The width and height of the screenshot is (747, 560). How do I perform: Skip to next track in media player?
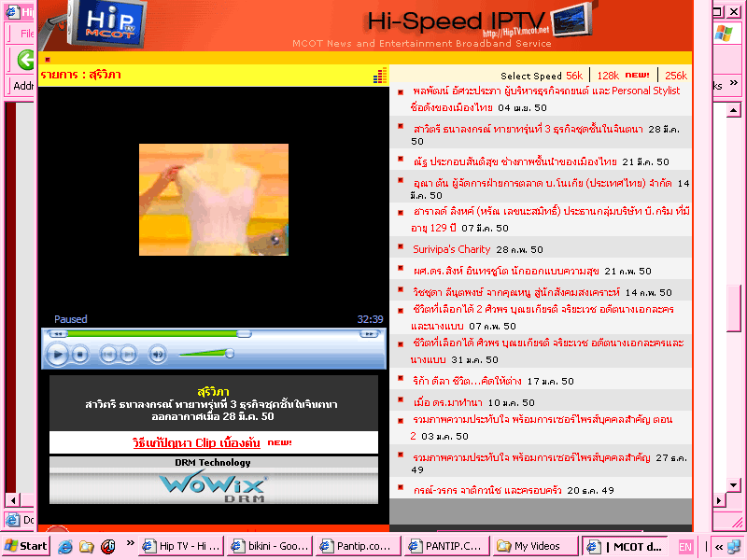[128, 355]
